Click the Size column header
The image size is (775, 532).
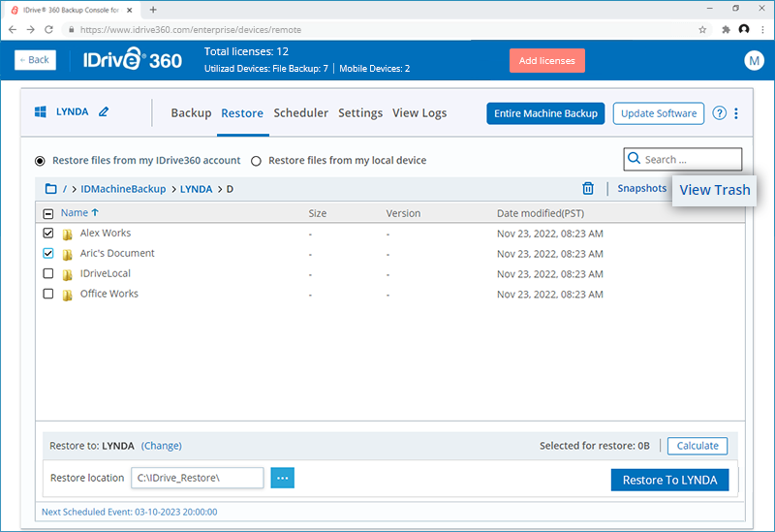coord(318,213)
